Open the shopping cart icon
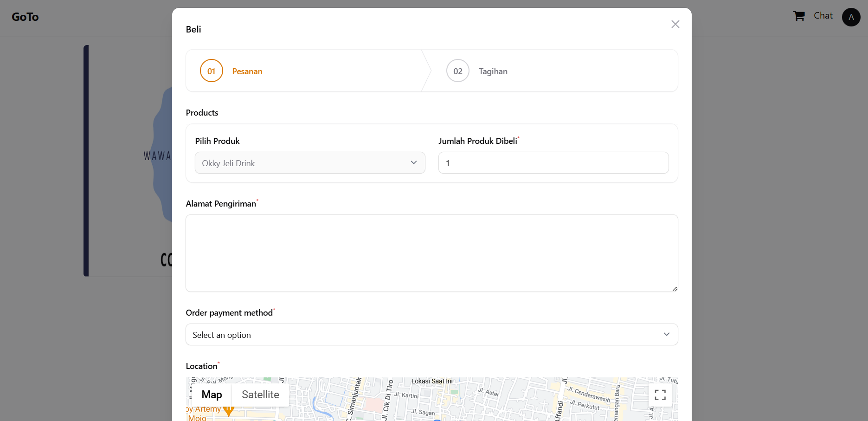Viewport: 868px width, 421px height. click(x=798, y=16)
